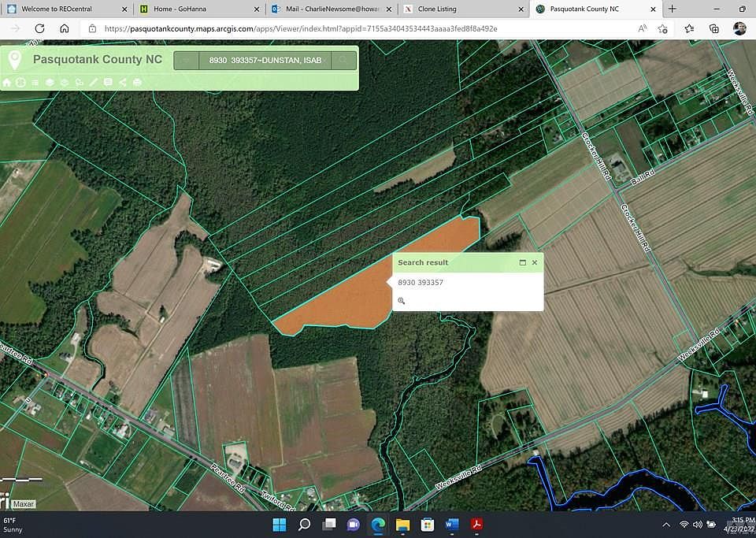Image resolution: width=756 pixels, height=538 pixels.
Task: Click the print icon in map toolbar
Action: [137, 82]
